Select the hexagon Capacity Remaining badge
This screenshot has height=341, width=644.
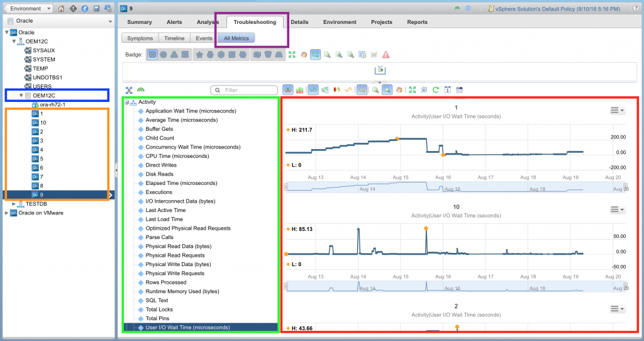[221, 55]
